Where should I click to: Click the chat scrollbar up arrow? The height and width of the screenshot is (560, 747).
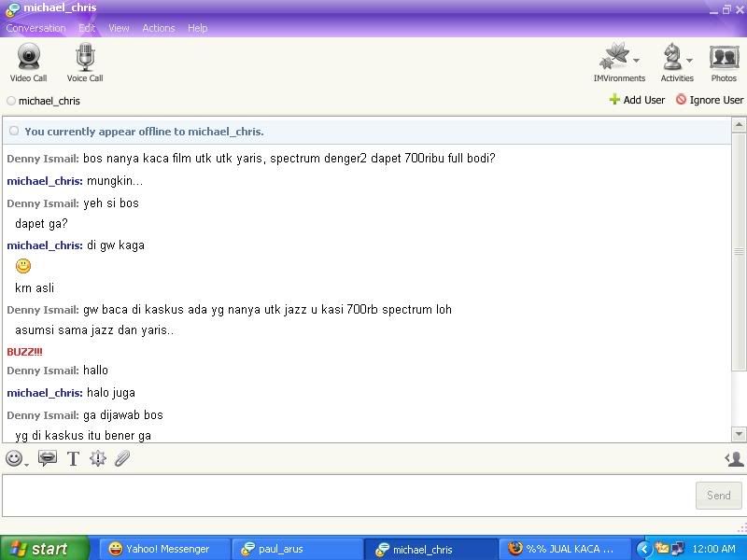[739, 125]
